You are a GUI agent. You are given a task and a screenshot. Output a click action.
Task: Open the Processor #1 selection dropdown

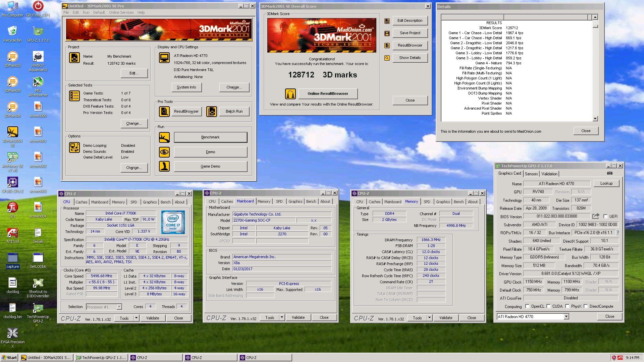[119, 307]
